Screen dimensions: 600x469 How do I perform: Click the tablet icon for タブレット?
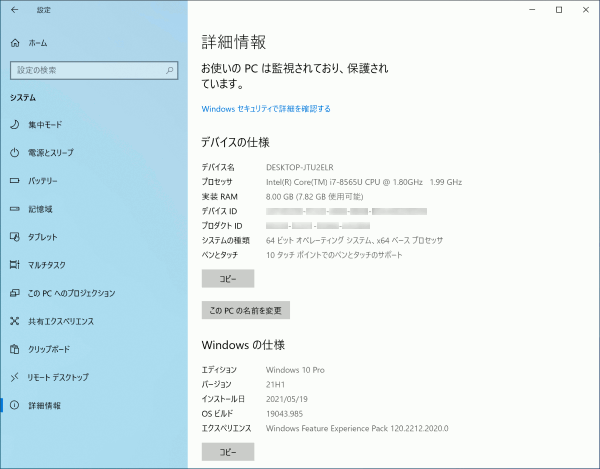click(15, 237)
